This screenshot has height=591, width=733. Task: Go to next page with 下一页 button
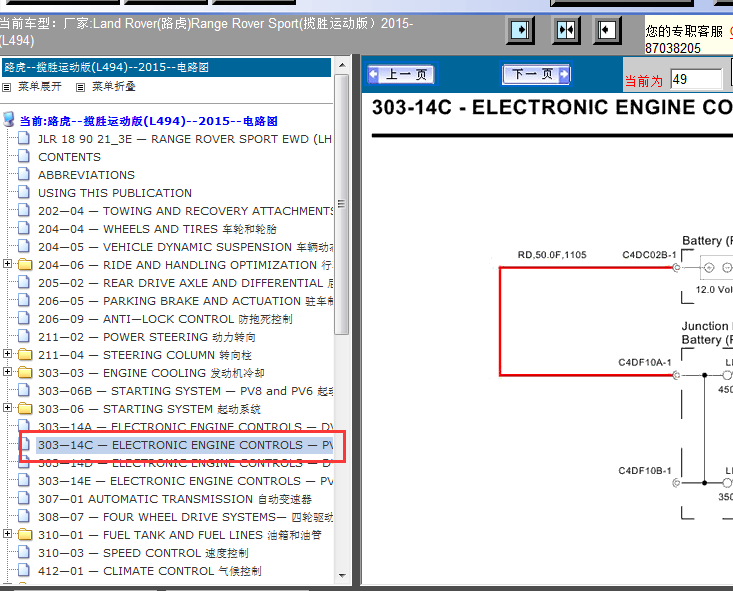(537, 74)
